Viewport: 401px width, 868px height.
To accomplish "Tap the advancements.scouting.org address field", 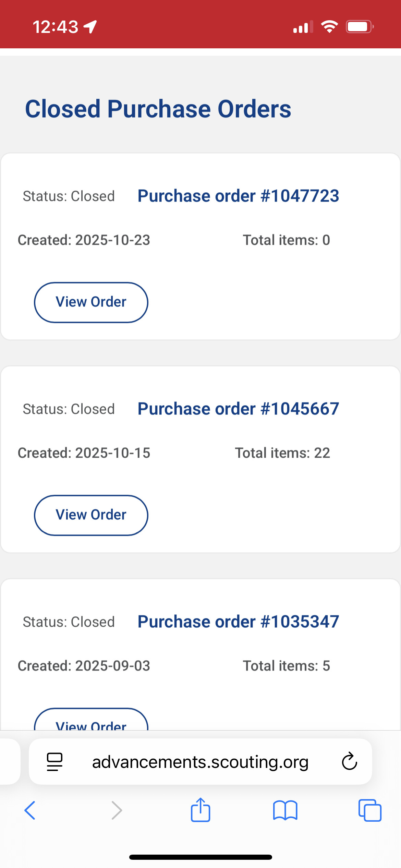I will (200, 762).
